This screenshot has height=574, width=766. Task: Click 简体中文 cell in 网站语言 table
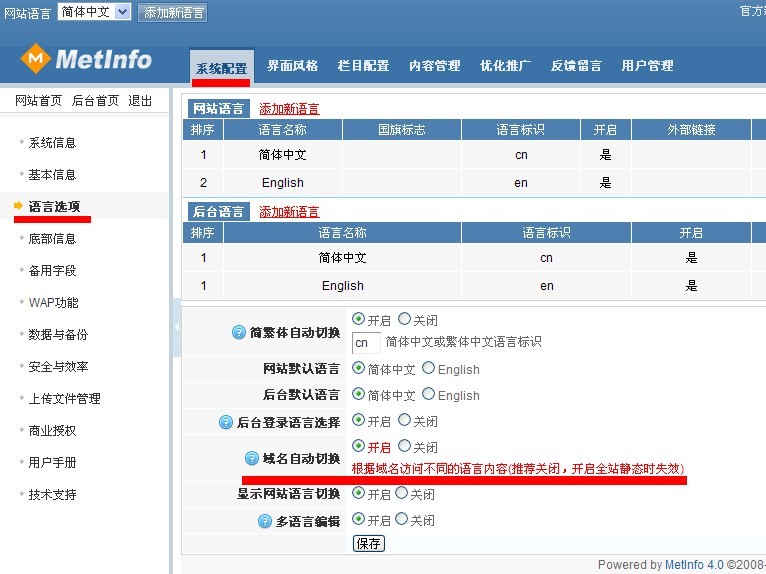[282, 155]
